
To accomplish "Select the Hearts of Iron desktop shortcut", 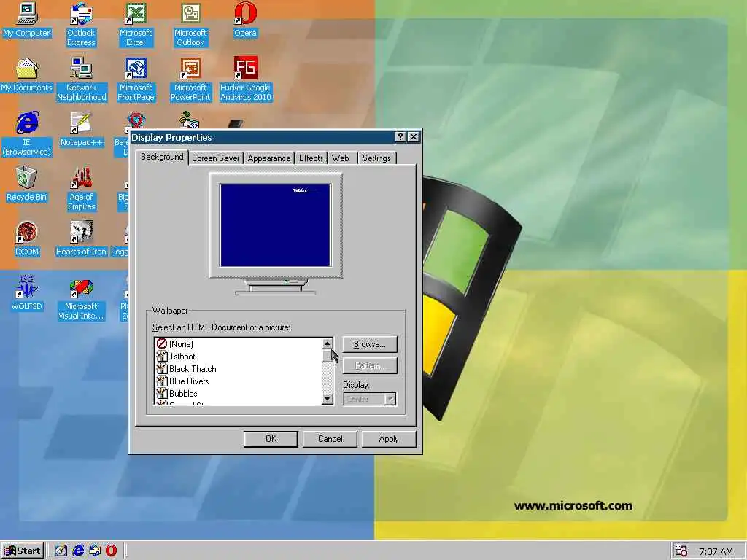I will [x=81, y=239].
